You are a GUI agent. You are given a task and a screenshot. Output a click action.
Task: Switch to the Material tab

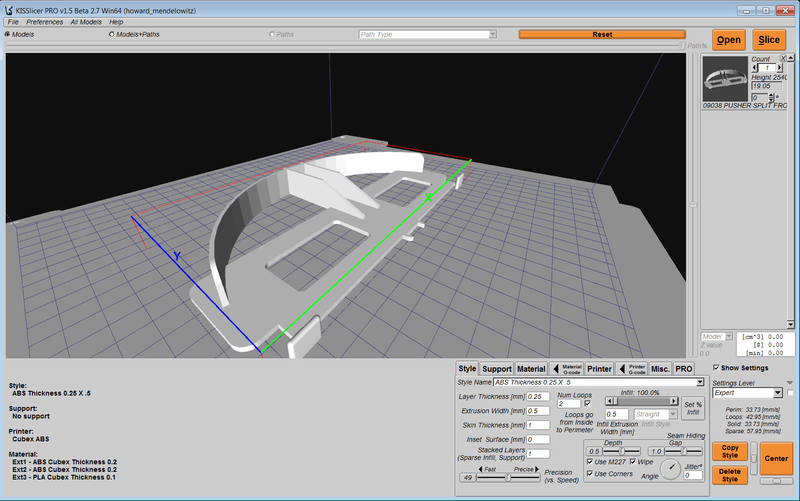coord(531,369)
